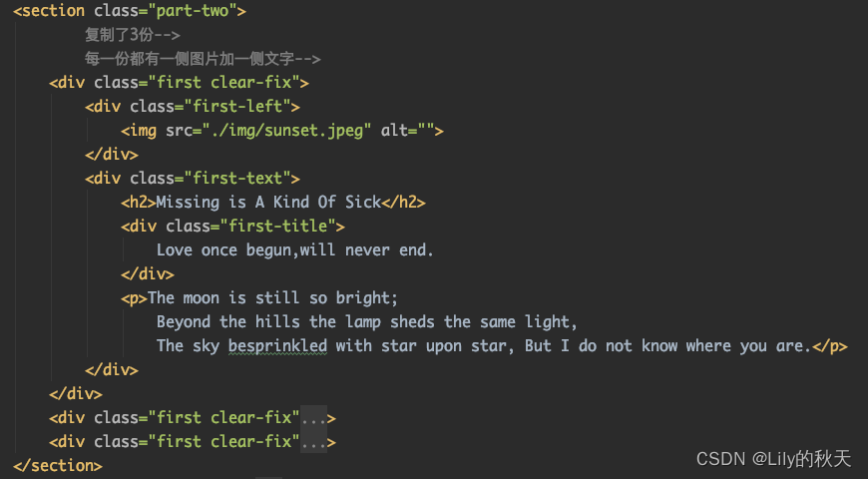The image size is (868, 479).
Task: Click the line "Love once begun,will never end."
Action: (294, 250)
